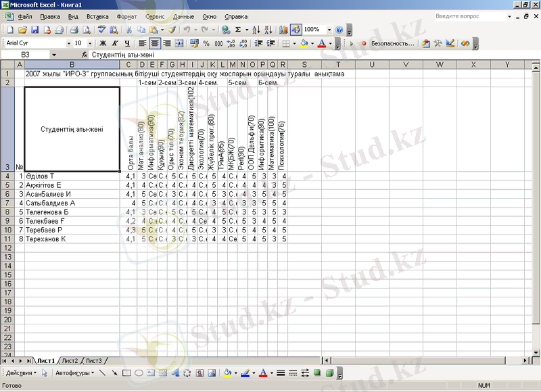Toggle Bold formatting (Ж)
This screenshot has height=392, width=541.
point(103,43)
